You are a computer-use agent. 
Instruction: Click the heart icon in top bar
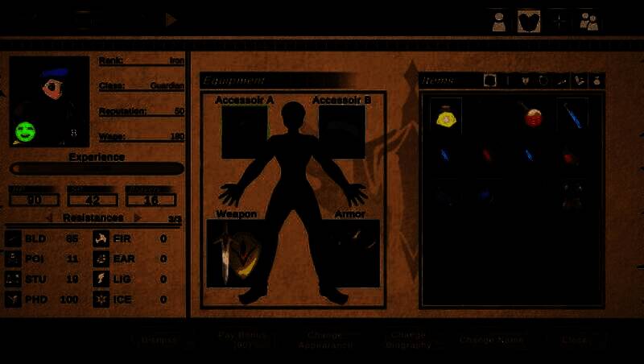point(528,22)
